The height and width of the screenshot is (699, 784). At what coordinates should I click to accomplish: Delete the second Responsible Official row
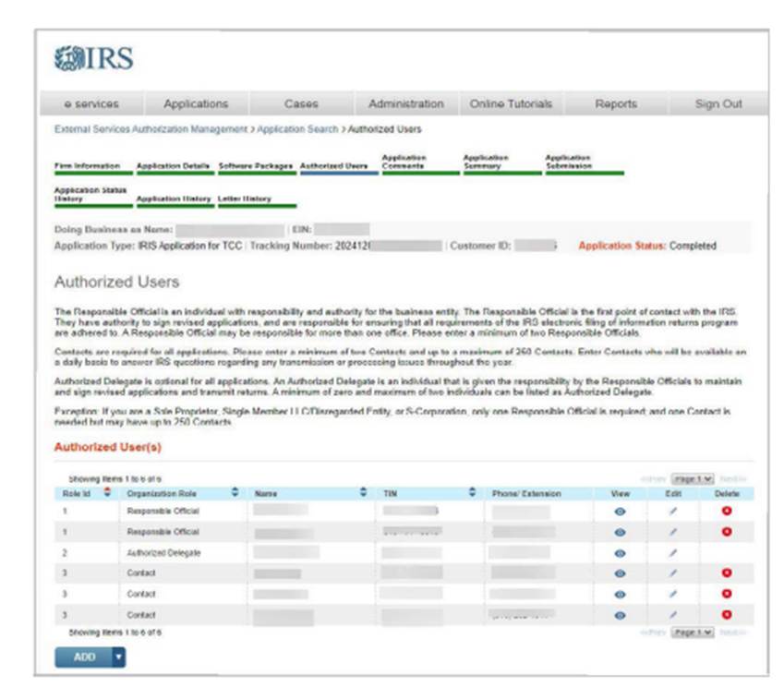(x=727, y=532)
